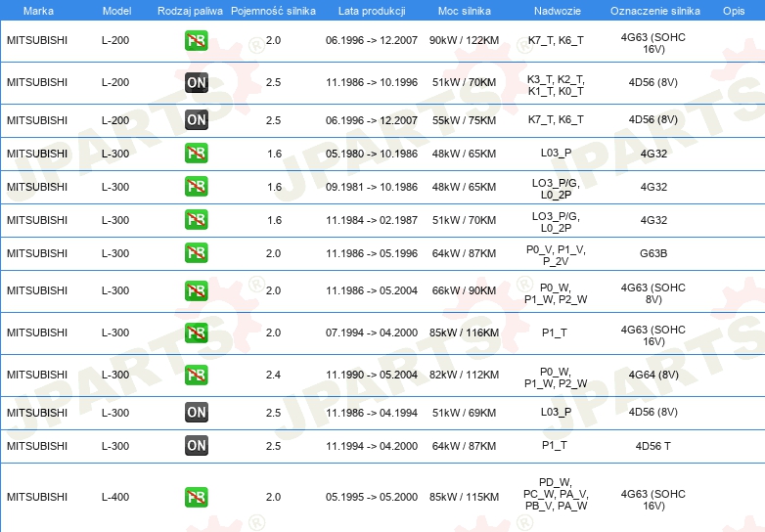Click the petrol icon in the L-400 row
This screenshot has height=532, width=765.
pos(196,497)
